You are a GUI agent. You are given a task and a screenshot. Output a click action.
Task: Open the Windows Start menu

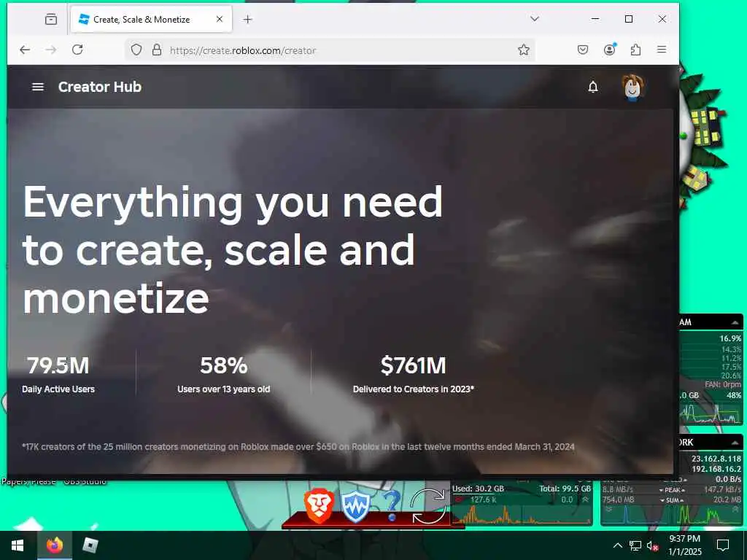pos(18,545)
